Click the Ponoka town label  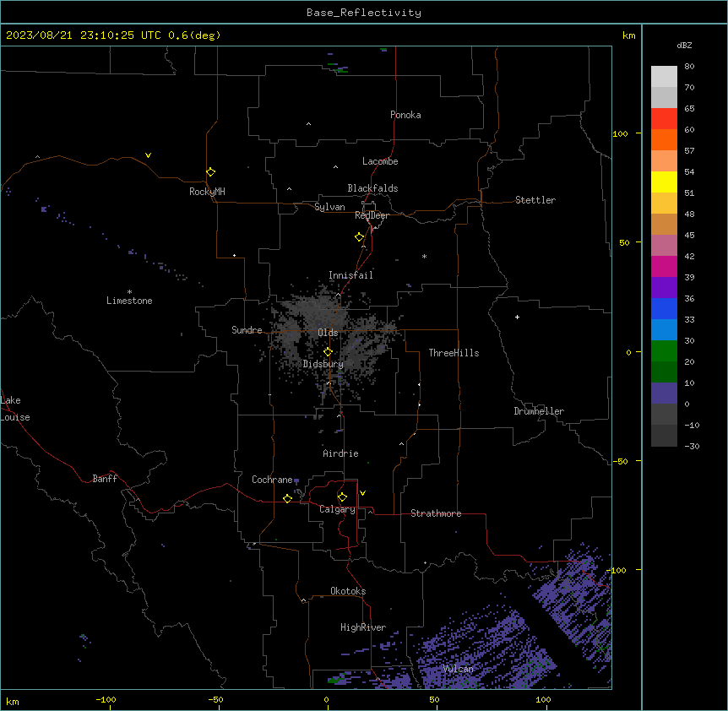point(405,115)
